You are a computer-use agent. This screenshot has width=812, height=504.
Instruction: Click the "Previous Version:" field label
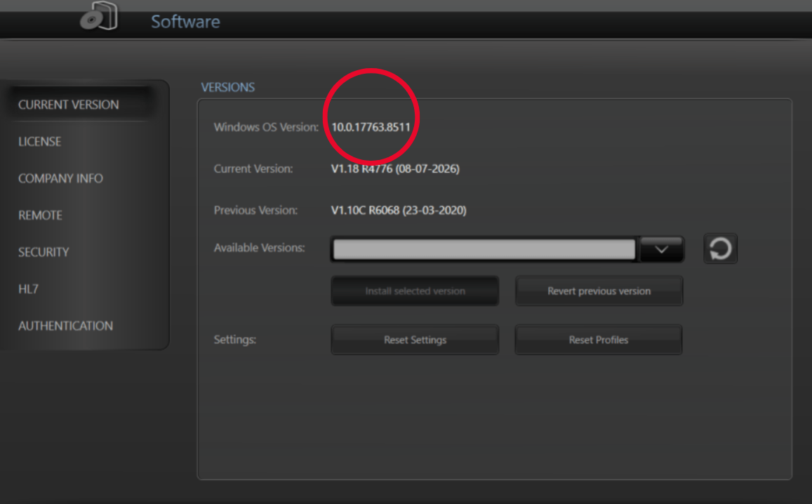click(x=256, y=211)
